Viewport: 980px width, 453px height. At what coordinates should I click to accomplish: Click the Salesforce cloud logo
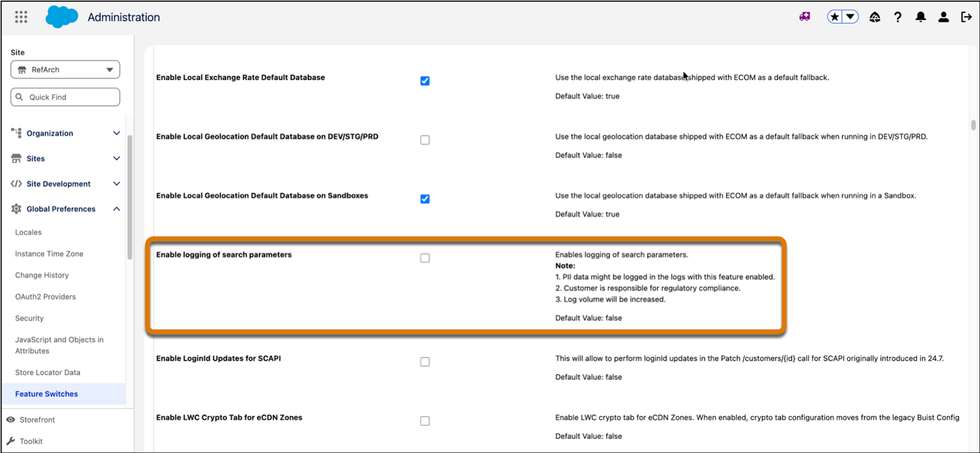click(62, 17)
